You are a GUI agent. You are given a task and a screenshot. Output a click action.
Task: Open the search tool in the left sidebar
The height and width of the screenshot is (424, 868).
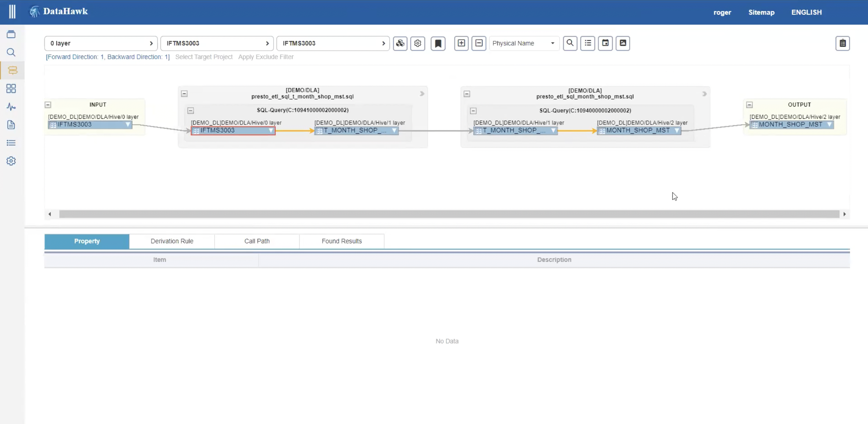click(11, 52)
